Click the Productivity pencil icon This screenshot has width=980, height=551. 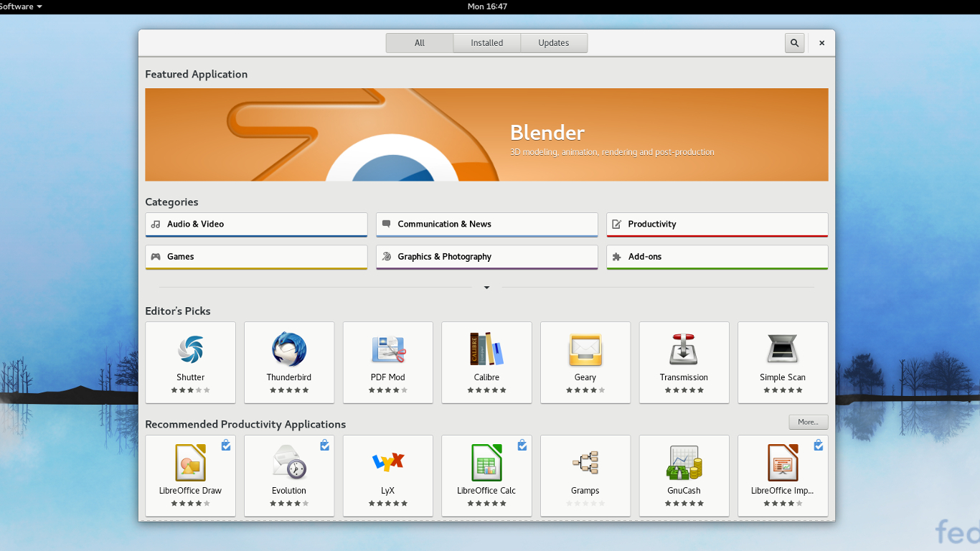click(x=617, y=224)
